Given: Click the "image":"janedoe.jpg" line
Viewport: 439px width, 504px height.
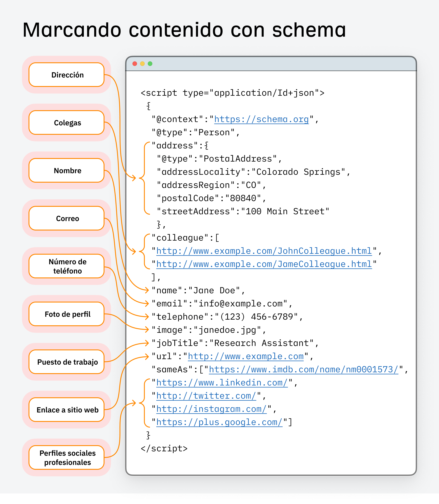Looking at the screenshot, I should (209, 330).
